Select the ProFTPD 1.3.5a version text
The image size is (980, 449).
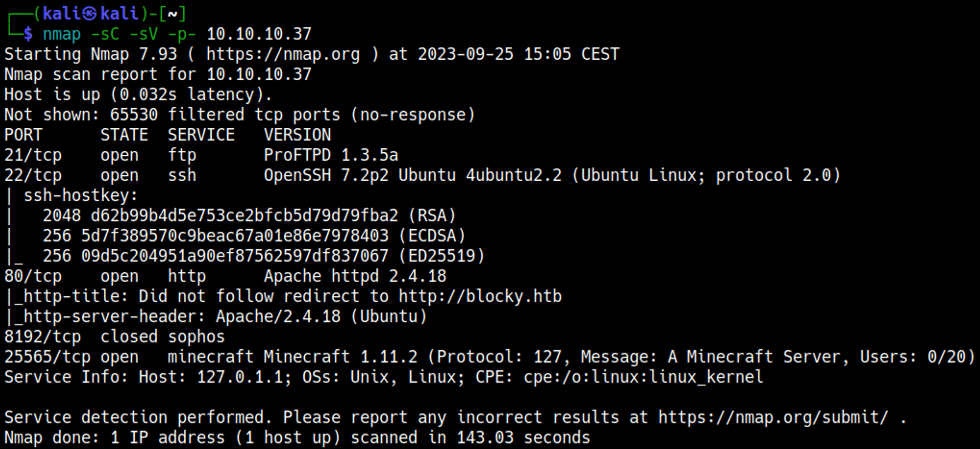click(331, 155)
